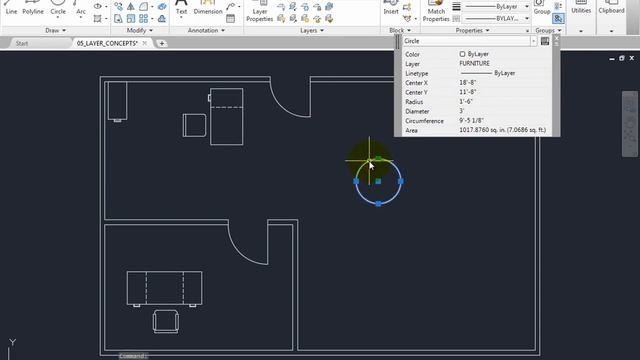This screenshot has width=640, height=360.
Task: Expand the Draw panel
Action: (56, 30)
